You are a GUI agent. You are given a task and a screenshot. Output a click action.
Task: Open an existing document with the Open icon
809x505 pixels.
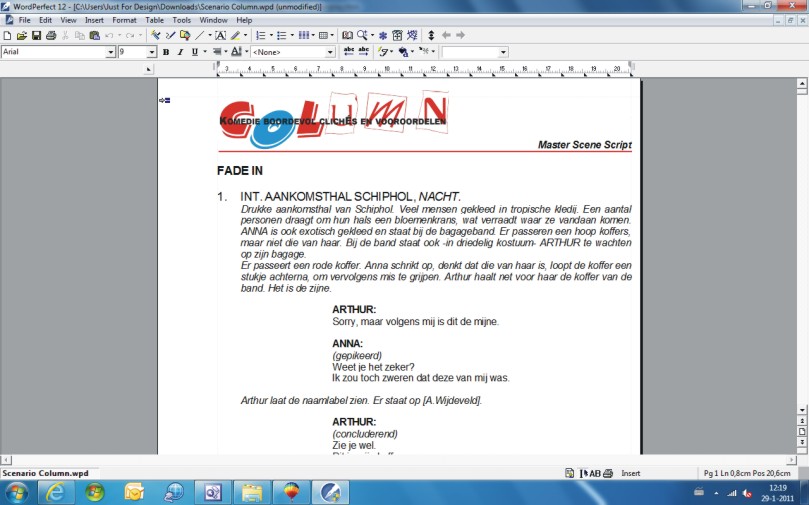22,36
